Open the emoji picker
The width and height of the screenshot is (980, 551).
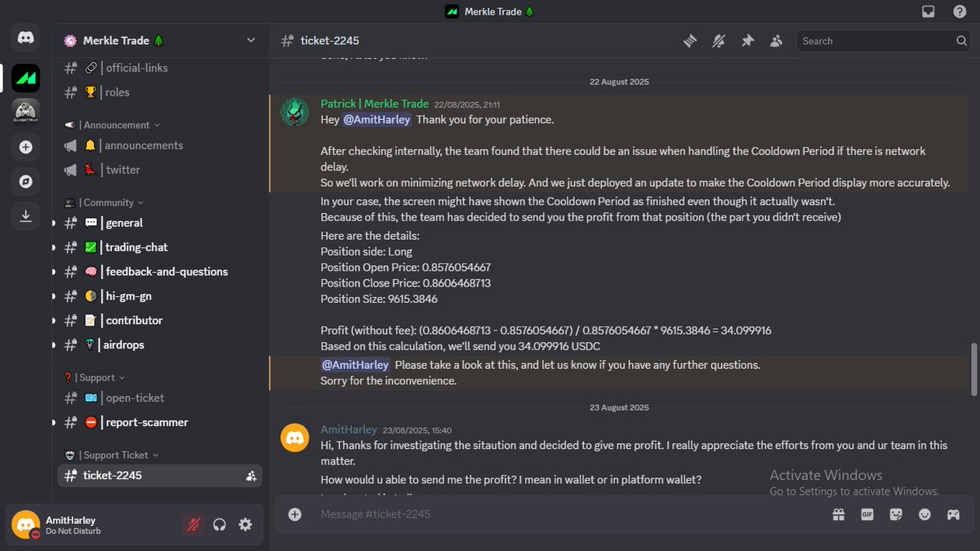point(924,514)
